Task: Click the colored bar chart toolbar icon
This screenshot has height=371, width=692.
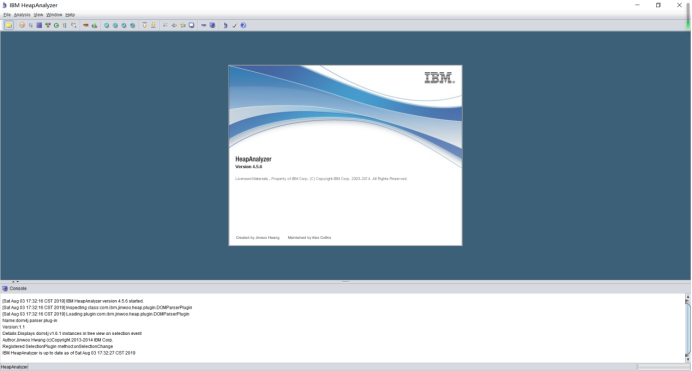Action: 94,25
